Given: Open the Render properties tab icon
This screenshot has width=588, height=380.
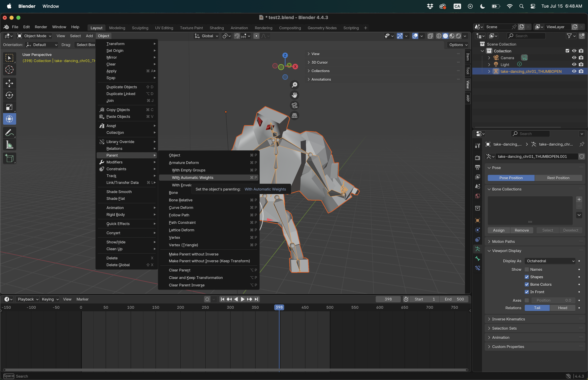Looking at the screenshot, I should (477, 158).
